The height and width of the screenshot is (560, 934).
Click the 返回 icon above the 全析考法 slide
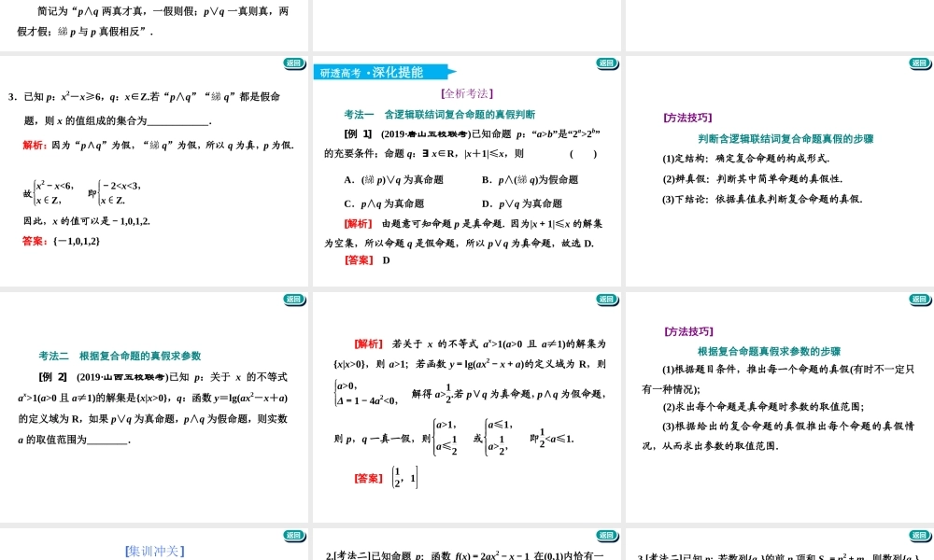coord(608,63)
